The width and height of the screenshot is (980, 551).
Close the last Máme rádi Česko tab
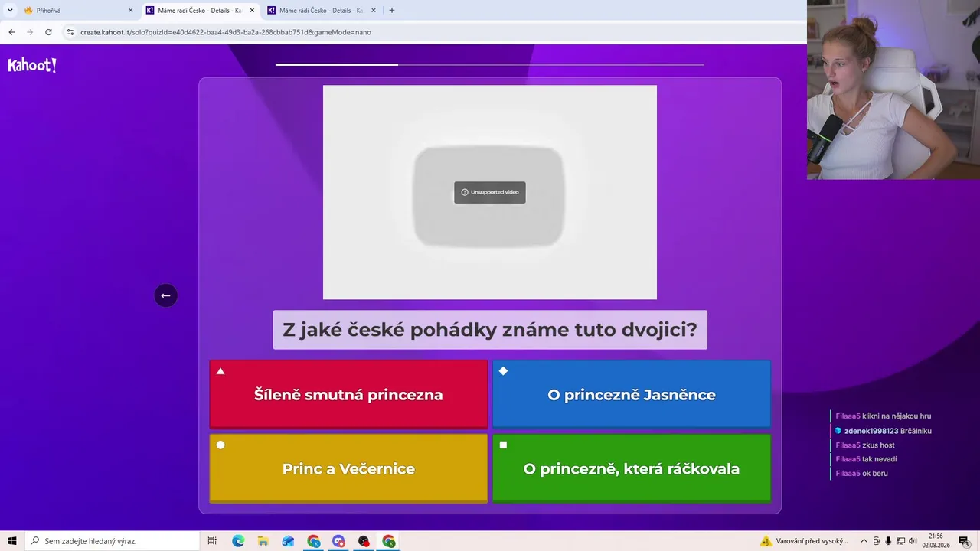(374, 11)
